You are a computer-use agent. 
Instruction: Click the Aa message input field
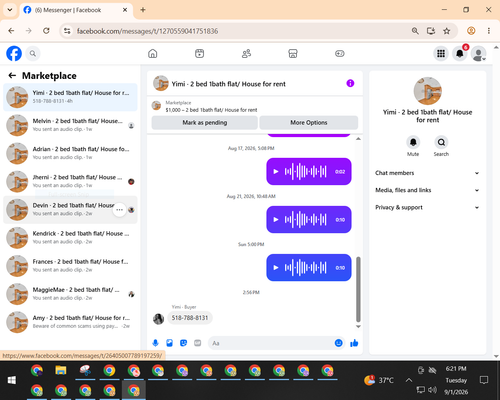272,343
